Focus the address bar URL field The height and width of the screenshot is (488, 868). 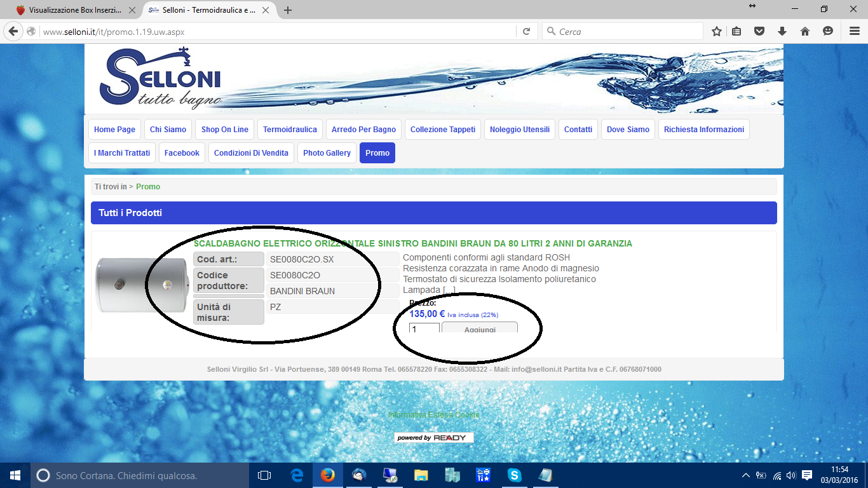tap(278, 31)
